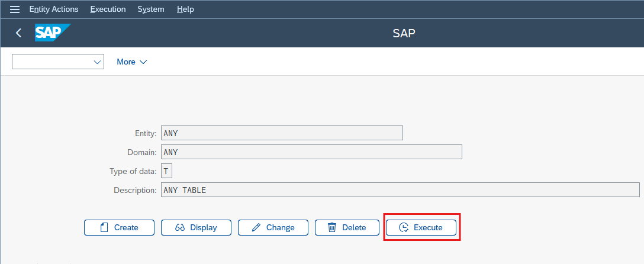Select the Type of data field
The height and width of the screenshot is (264, 644).
pos(166,171)
